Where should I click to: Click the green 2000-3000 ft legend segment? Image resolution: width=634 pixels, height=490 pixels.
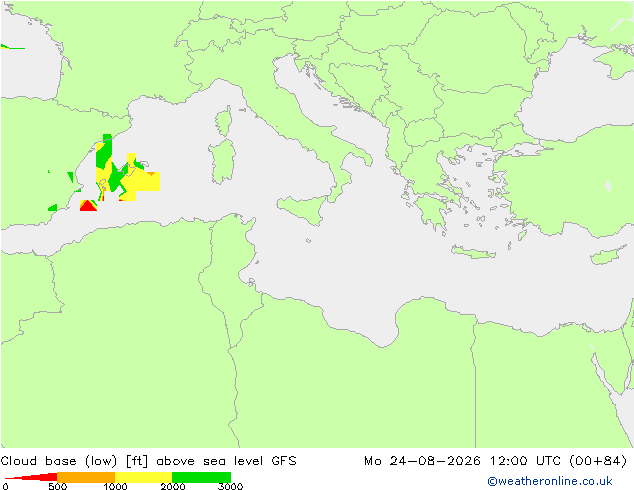point(201,477)
